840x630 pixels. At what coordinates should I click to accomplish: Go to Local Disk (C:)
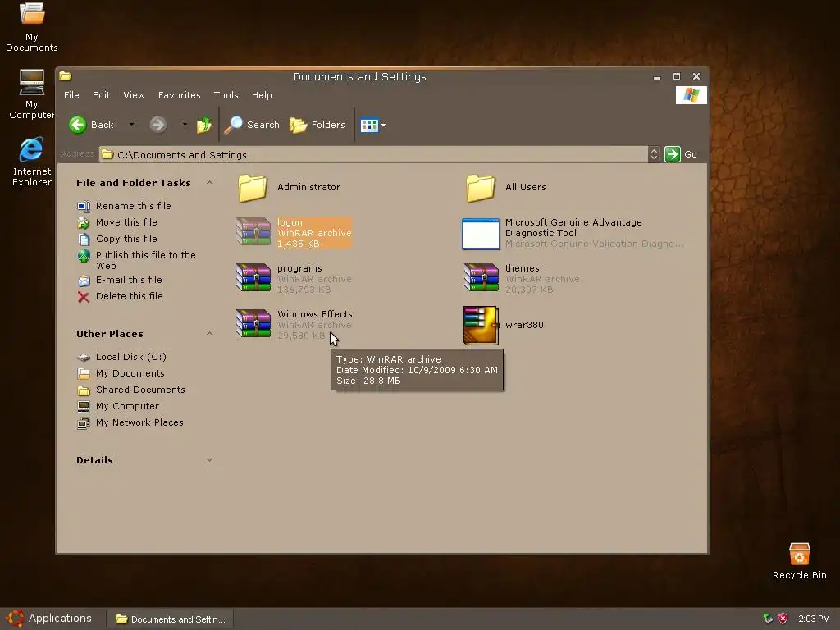[130, 357]
